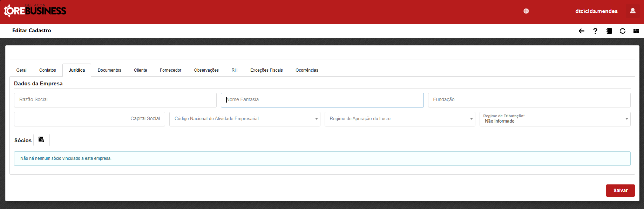Click the globe language icon
This screenshot has width=644, height=209.
pyautogui.click(x=526, y=11)
